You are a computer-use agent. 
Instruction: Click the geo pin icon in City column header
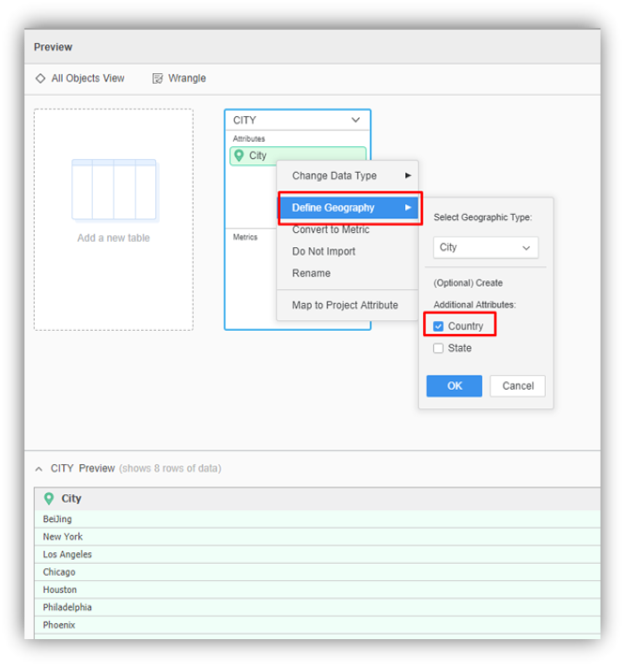[x=48, y=498]
